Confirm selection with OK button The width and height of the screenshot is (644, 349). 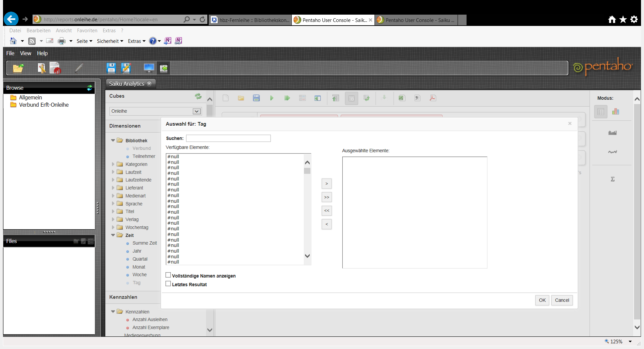(542, 300)
